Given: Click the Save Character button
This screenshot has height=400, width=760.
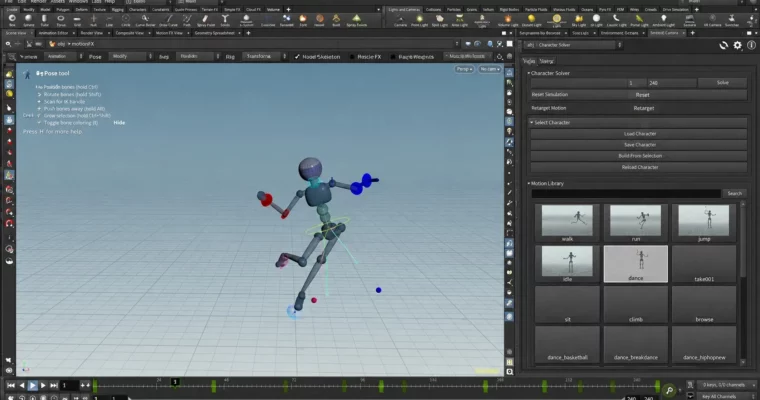Looking at the screenshot, I should pos(639,145).
